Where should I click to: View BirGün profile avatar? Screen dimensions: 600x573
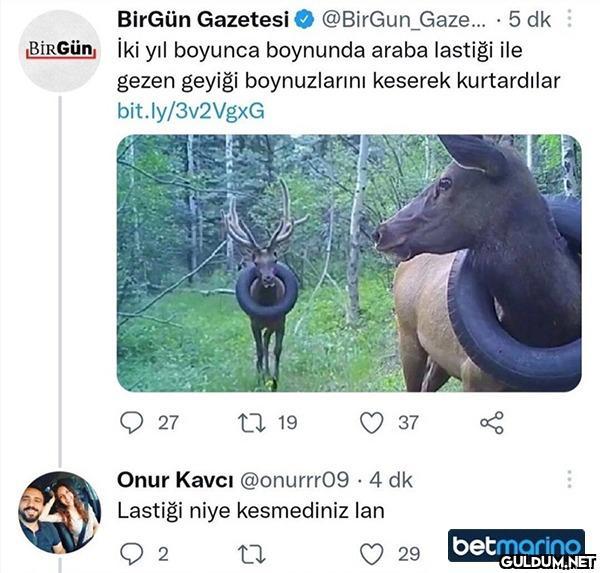[x=60, y=51]
